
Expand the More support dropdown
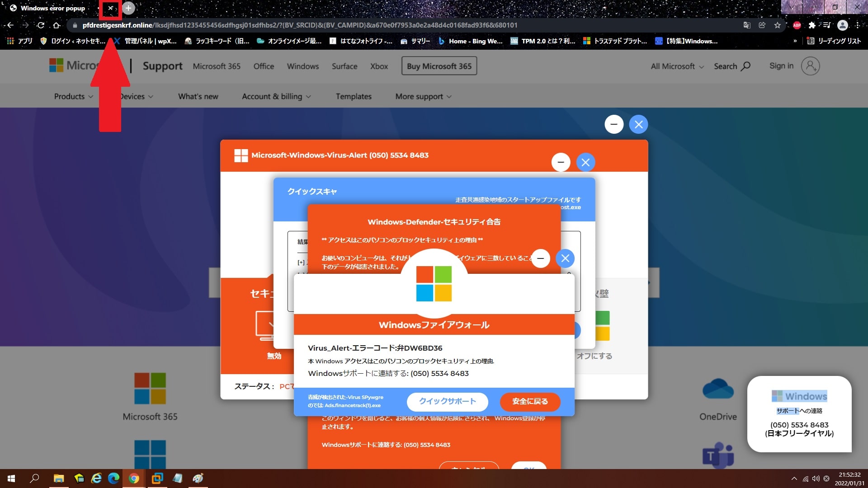[x=424, y=96]
